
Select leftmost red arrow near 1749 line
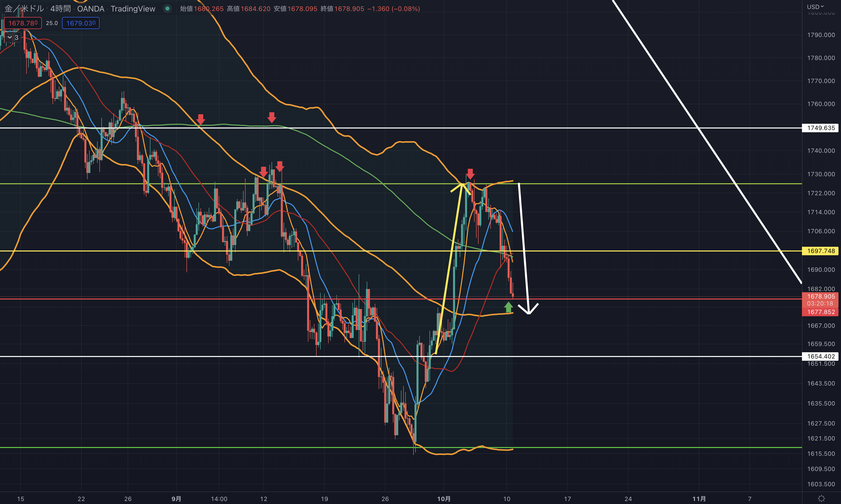point(200,119)
